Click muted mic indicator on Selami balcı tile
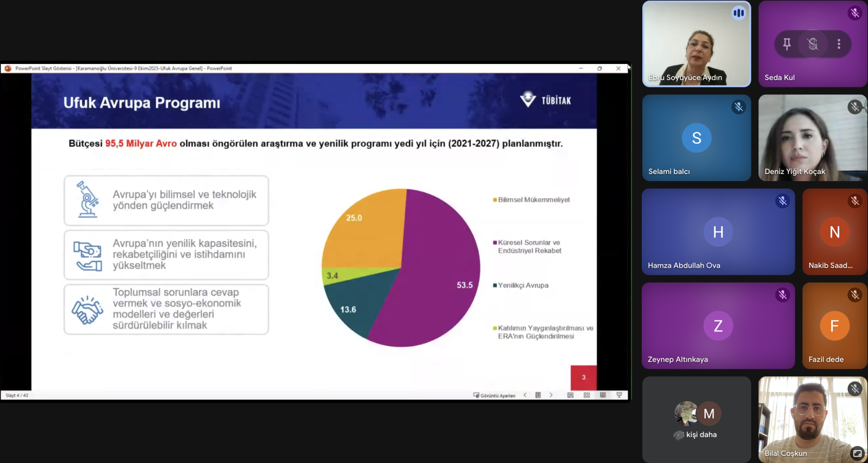 pos(738,107)
